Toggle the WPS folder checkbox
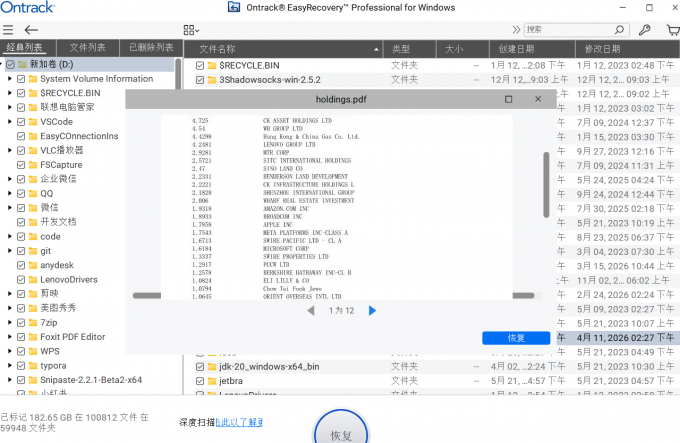This screenshot has height=443, width=680. click(x=21, y=351)
